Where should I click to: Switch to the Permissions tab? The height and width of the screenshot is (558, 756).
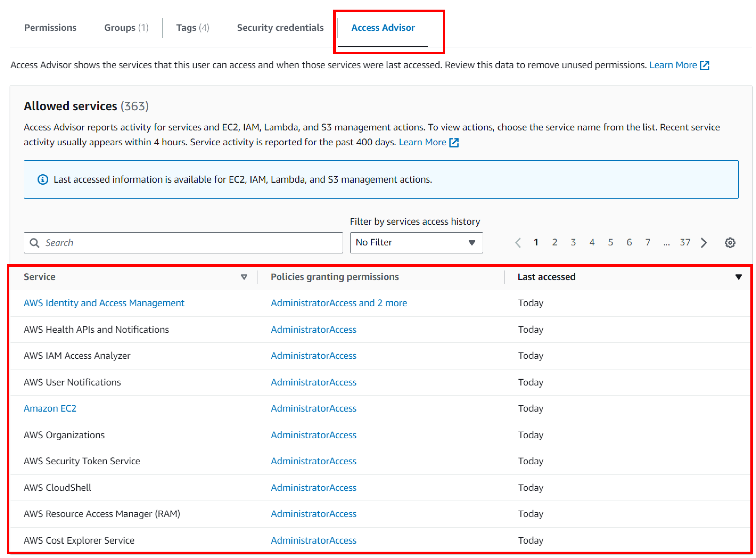tap(50, 28)
